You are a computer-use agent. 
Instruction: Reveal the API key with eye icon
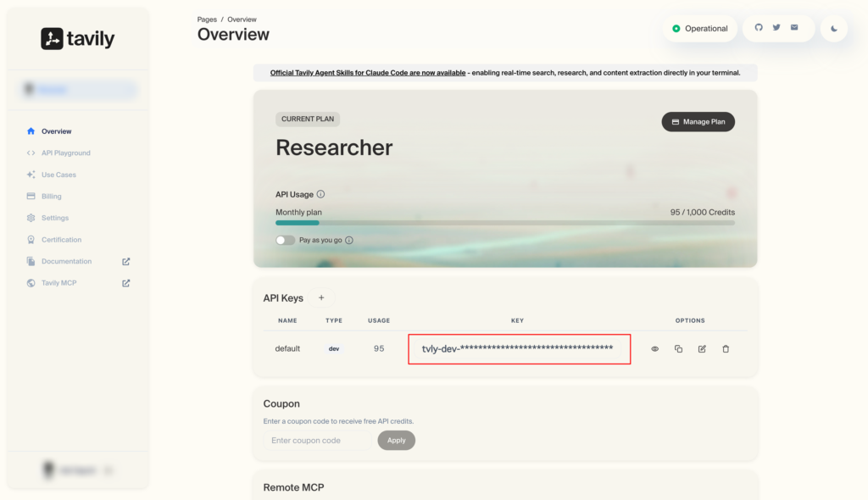coord(654,349)
